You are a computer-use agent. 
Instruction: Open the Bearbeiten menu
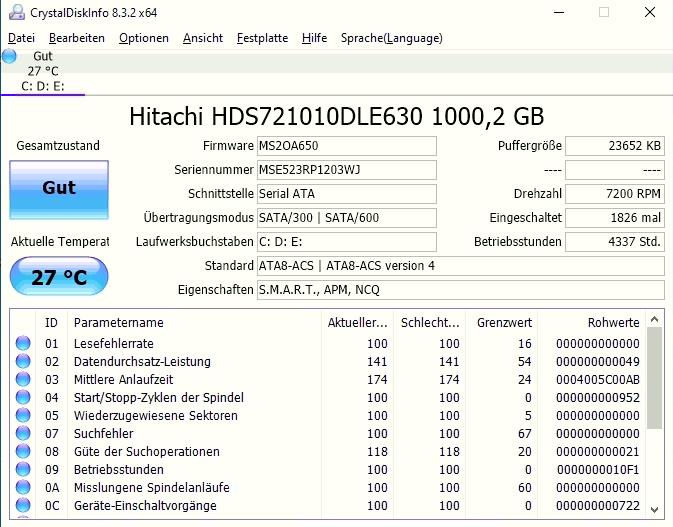[x=77, y=38]
